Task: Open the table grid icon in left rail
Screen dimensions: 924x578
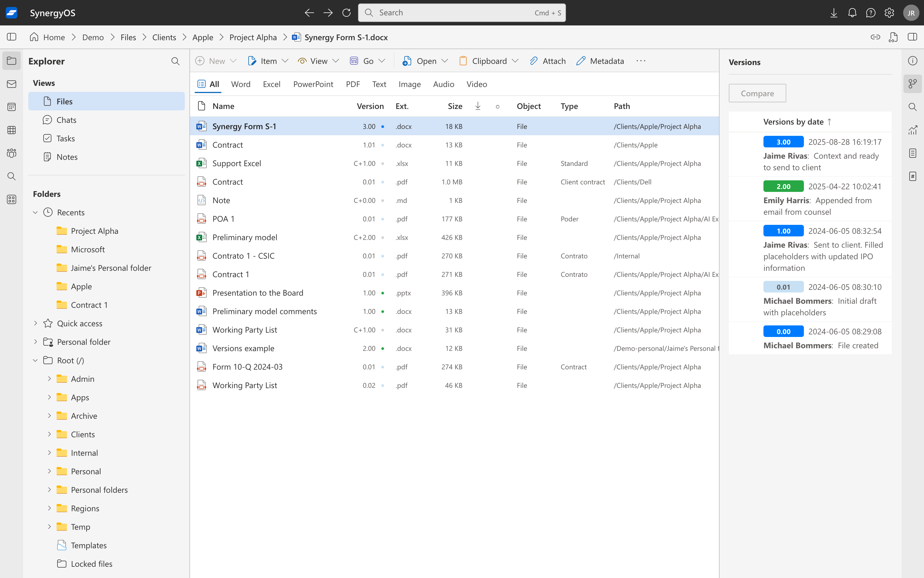Action: click(12, 130)
